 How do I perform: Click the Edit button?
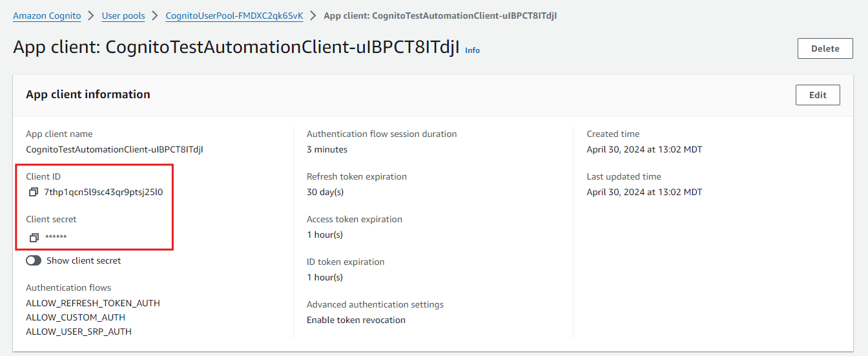[818, 95]
